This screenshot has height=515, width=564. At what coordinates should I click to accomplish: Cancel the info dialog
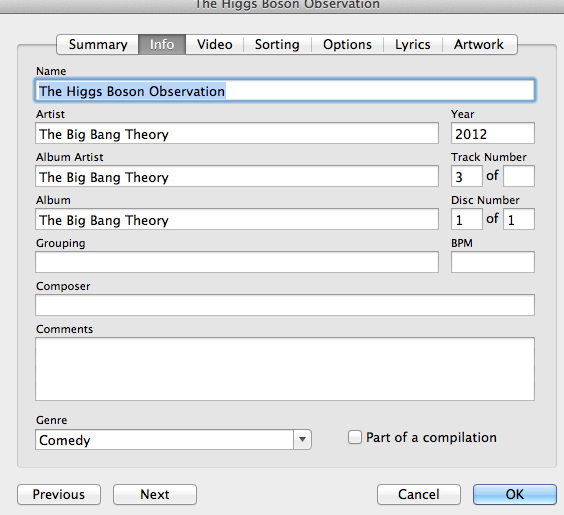(x=419, y=495)
